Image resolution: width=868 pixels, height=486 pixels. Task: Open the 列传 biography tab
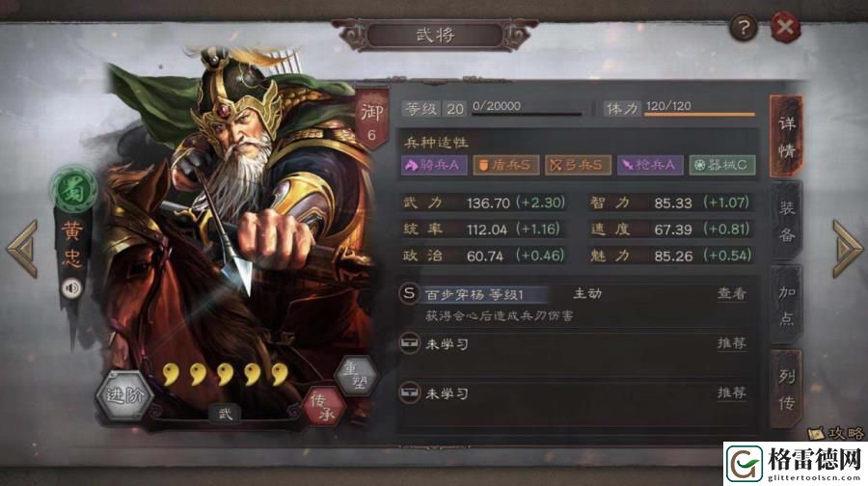pyautogui.click(x=786, y=390)
